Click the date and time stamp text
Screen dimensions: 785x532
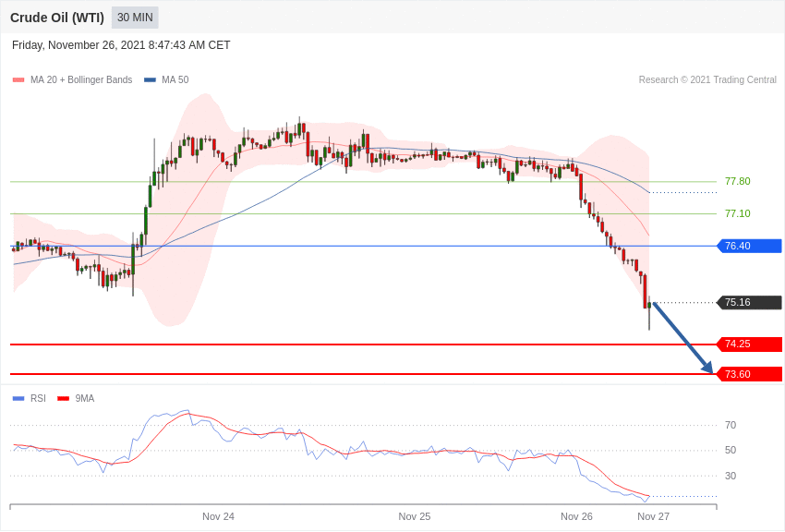121,45
